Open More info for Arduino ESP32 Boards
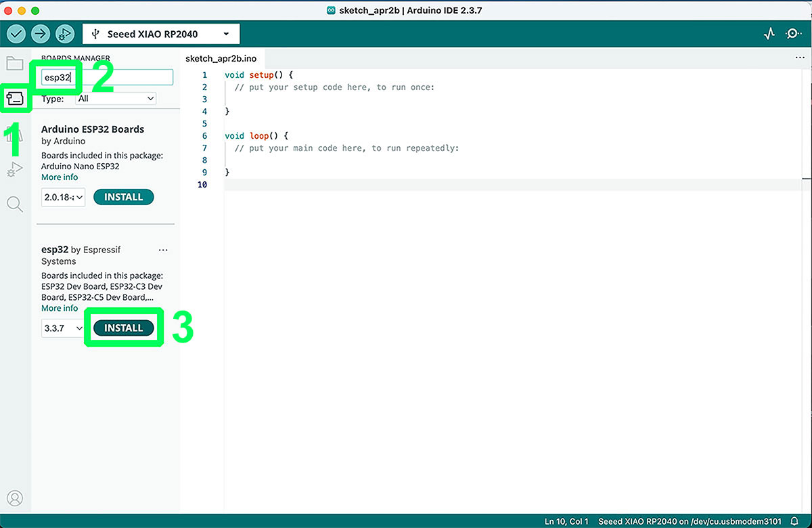The width and height of the screenshot is (812, 528). pos(60,177)
